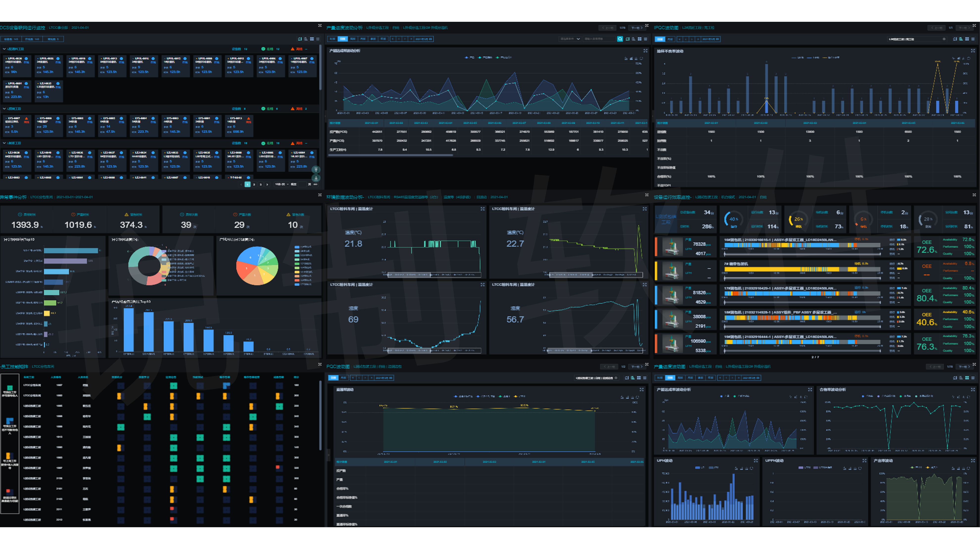Go to page 2 in DCS pagination
The image size is (980, 549).
point(254,185)
